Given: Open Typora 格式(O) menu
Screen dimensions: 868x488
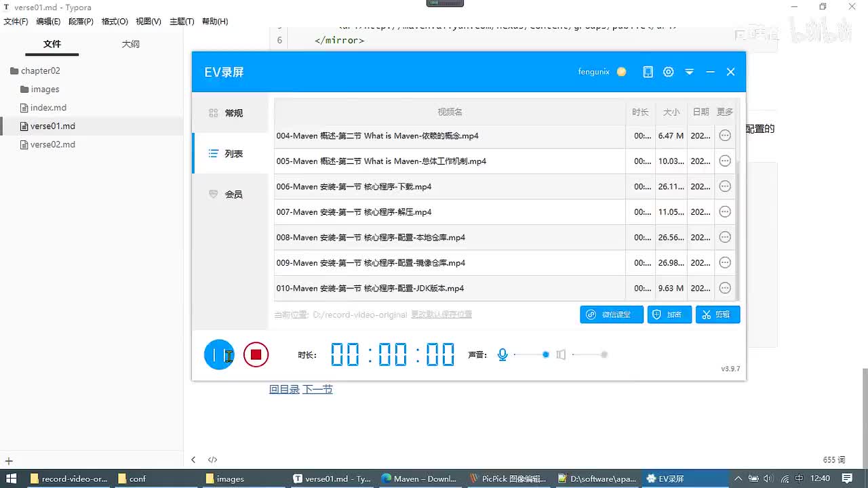Looking at the screenshot, I should click(115, 22).
